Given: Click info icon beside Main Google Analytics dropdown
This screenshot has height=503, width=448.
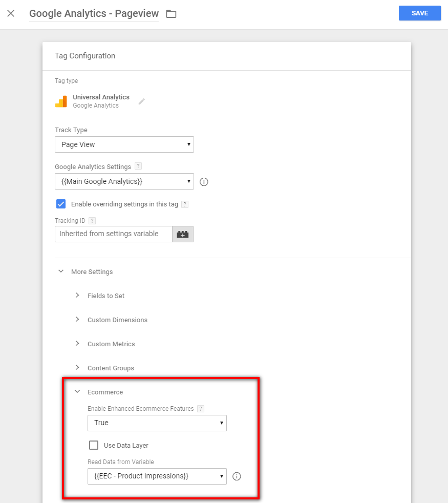Looking at the screenshot, I should [204, 182].
